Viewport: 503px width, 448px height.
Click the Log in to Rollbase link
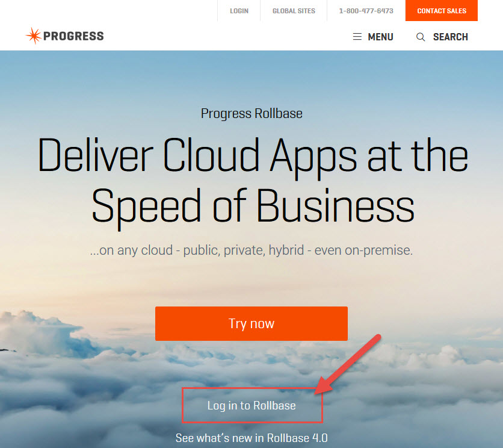(x=251, y=405)
